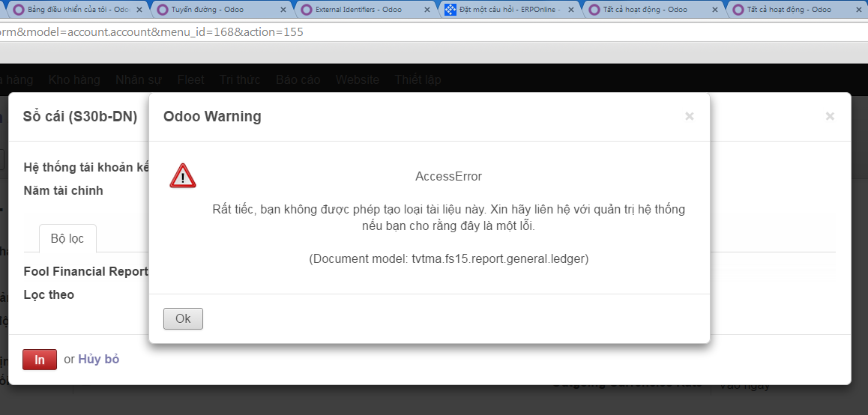Click the Fool Financial Report label
Image resolution: width=868 pixels, height=415 pixels.
(x=85, y=272)
